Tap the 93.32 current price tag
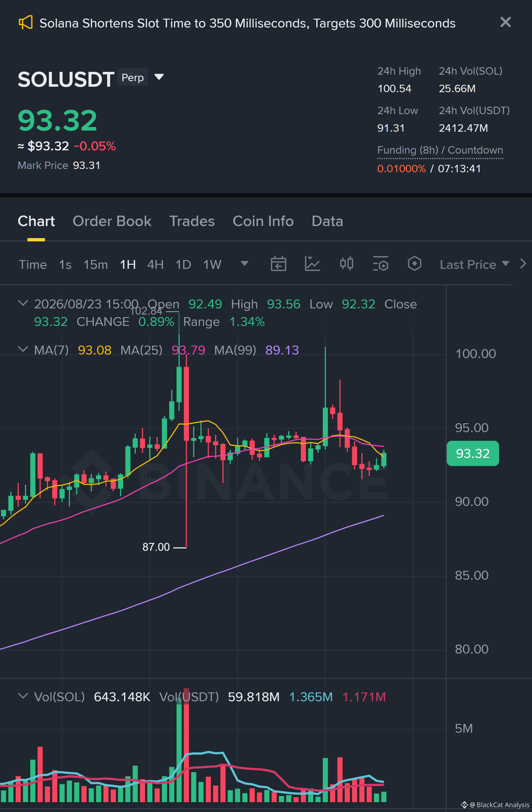532x812 pixels. (x=473, y=453)
